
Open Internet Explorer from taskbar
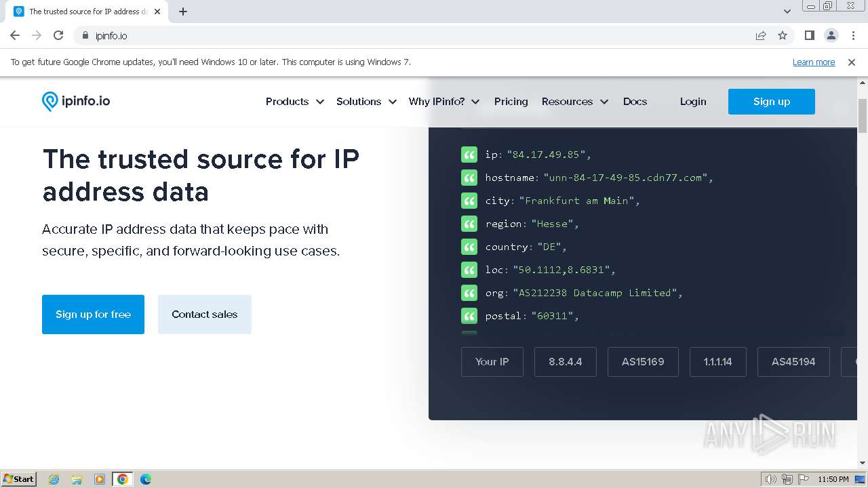tap(54, 479)
